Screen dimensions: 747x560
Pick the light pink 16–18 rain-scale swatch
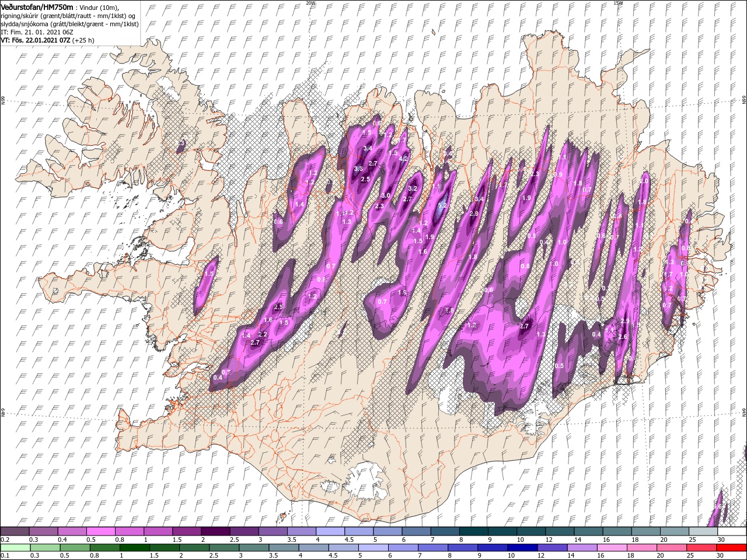click(x=612, y=548)
